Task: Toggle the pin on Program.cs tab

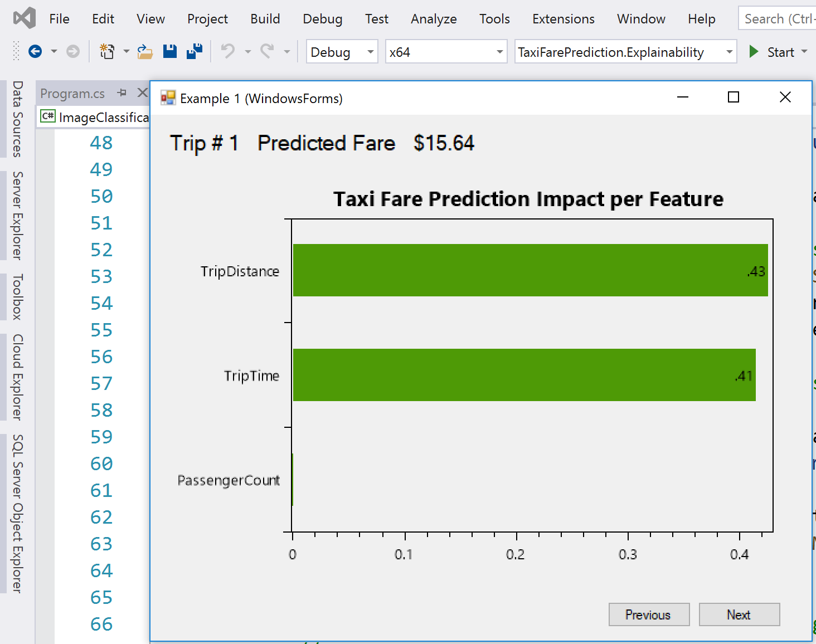Action: [122, 93]
